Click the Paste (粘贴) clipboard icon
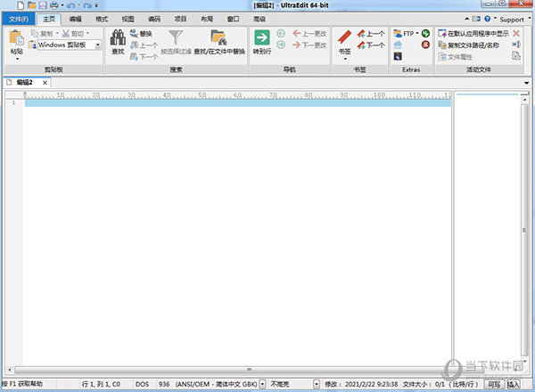The height and width of the screenshot is (392, 535). pos(16,37)
